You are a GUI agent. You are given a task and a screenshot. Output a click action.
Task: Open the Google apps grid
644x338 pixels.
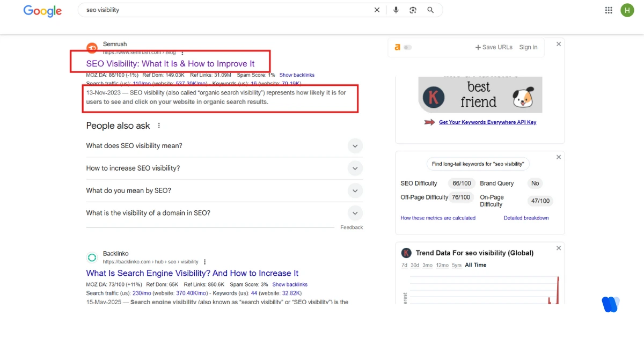click(x=608, y=10)
